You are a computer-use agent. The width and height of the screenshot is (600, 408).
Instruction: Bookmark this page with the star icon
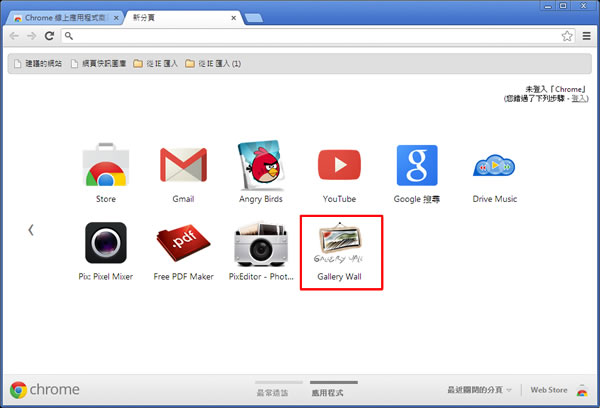[x=567, y=36]
